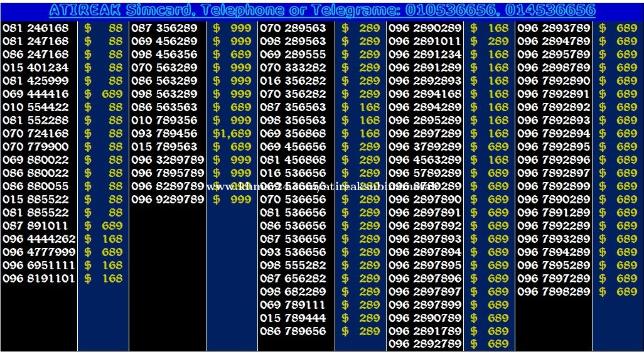Image resolution: width=644 pixels, height=354 pixels.
Task: Select phone number 081 246168
Action: pyautogui.click(x=36, y=28)
